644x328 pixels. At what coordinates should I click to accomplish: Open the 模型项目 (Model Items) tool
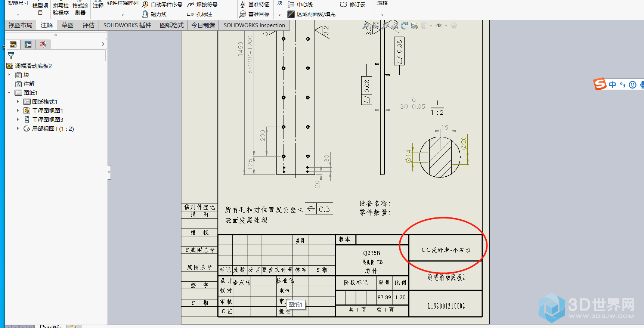click(x=40, y=9)
